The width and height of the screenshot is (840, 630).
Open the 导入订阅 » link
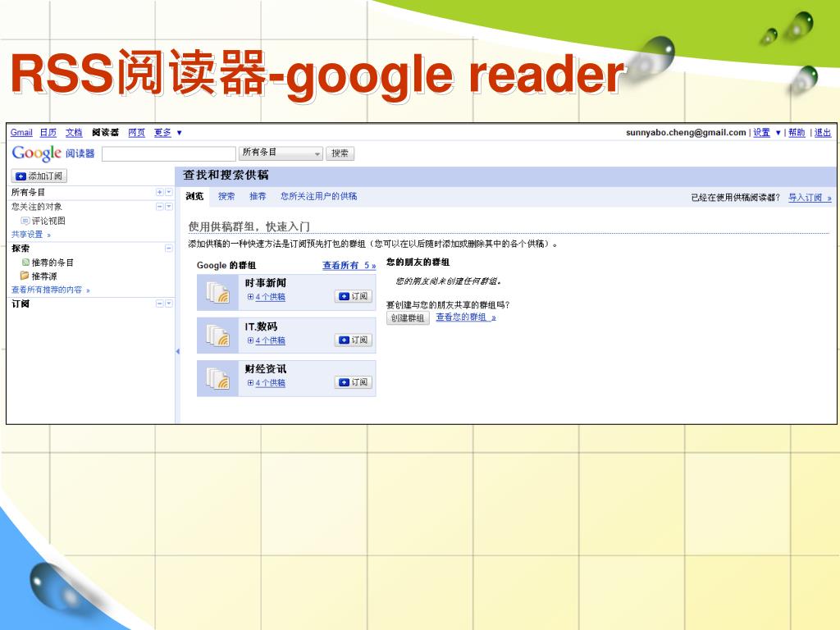tap(810, 198)
